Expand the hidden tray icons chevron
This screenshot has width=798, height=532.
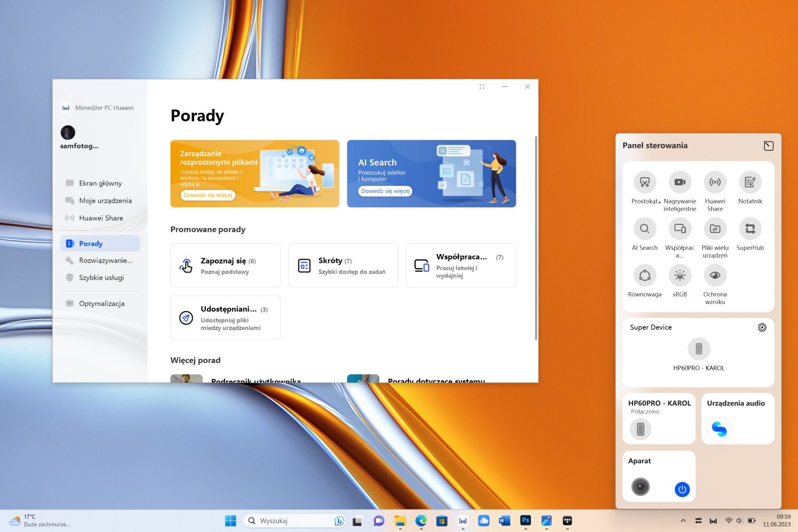coord(683,521)
